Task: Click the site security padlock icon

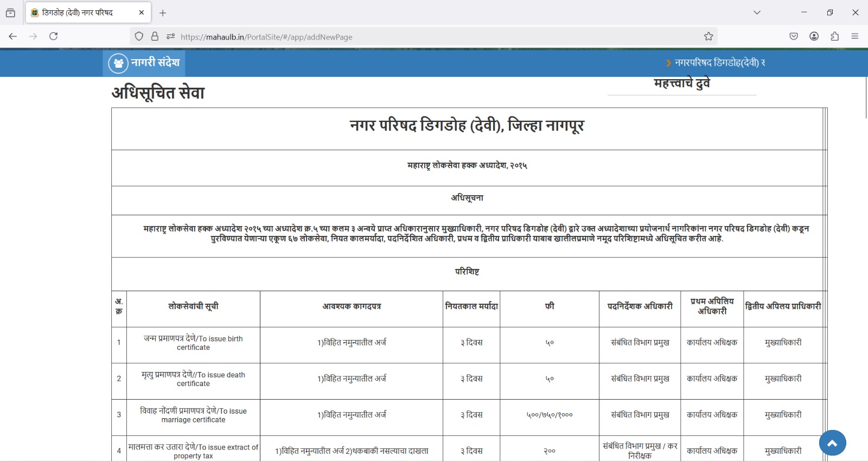Action: 155,36
